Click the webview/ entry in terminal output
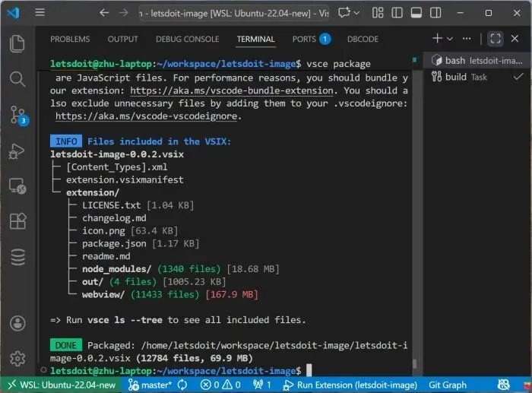Viewport: 532px width, 393px height. click(103, 295)
